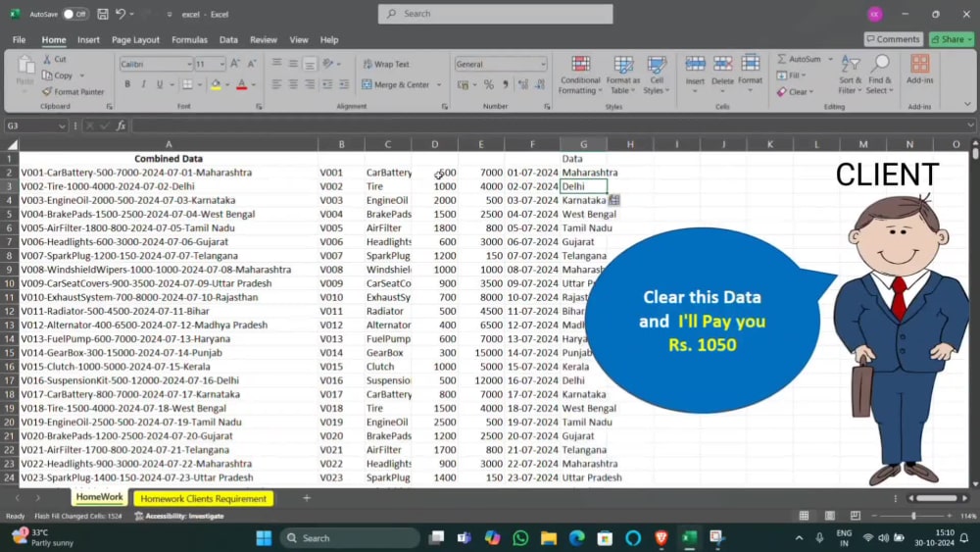The height and width of the screenshot is (552, 980).
Task: Toggle Align Left
Action: click(276, 84)
